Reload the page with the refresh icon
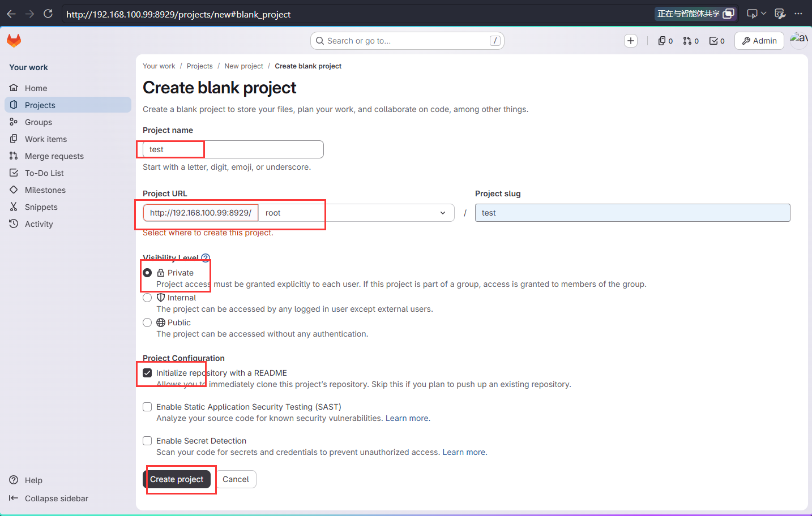 (48, 14)
